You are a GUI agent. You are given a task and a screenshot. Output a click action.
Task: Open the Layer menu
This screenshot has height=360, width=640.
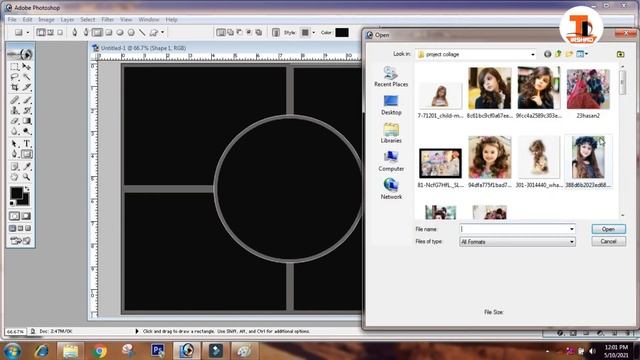67,20
